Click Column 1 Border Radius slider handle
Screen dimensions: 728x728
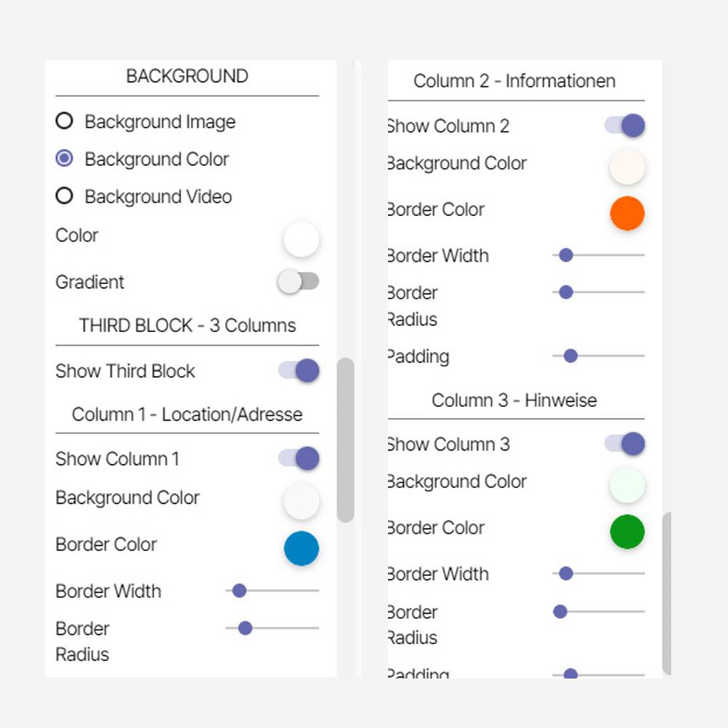[x=245, y=628]
